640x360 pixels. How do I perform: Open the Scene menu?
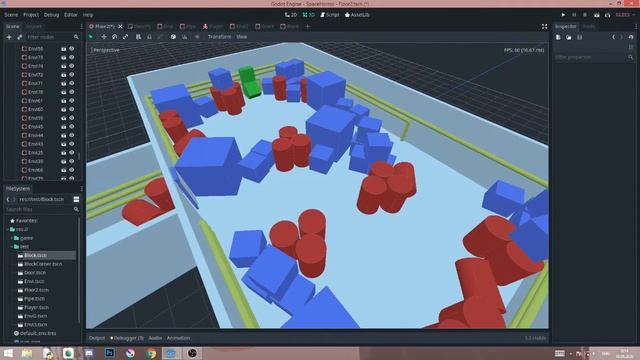[x=11, y=15]
